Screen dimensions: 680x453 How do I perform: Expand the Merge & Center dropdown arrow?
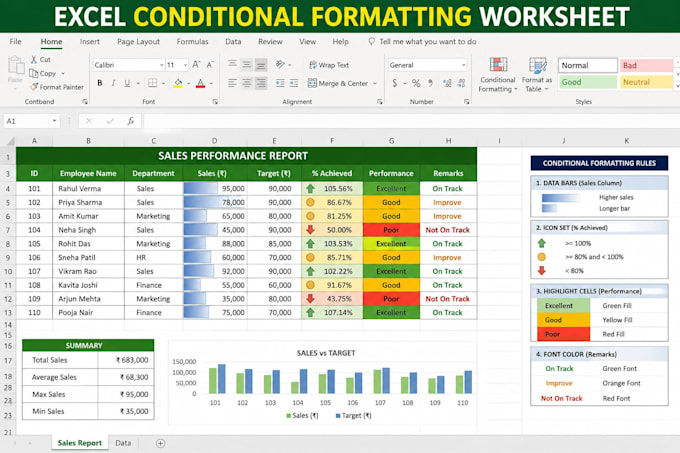coord(375,83)
